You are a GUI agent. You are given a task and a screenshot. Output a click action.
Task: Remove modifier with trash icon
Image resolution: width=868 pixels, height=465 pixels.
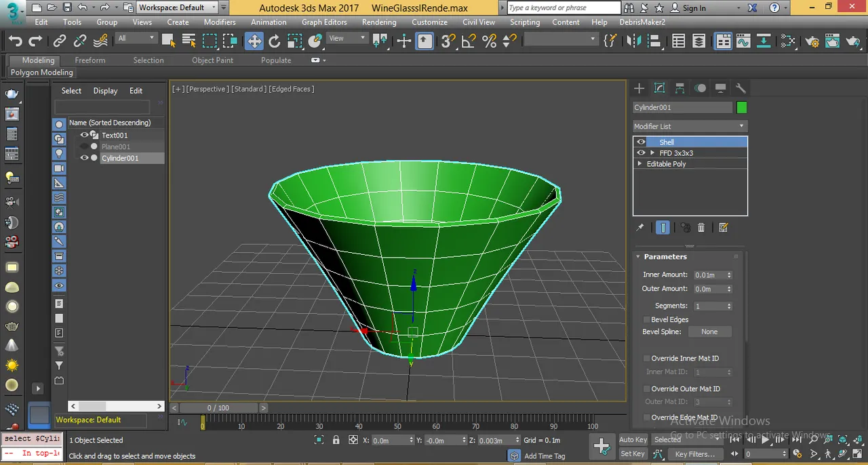click(x=701, y=228)
